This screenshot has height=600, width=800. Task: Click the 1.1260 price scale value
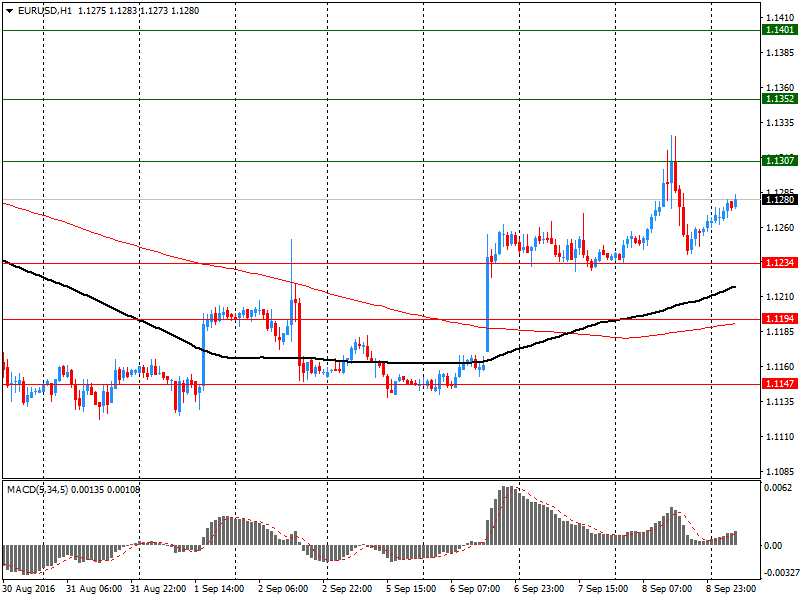click(x=780, y=228)
